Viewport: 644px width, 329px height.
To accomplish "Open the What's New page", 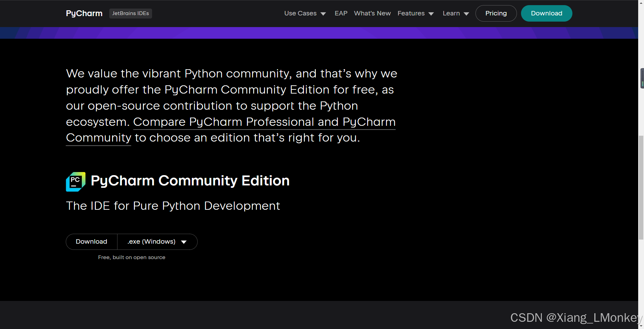I will point(372,13).
